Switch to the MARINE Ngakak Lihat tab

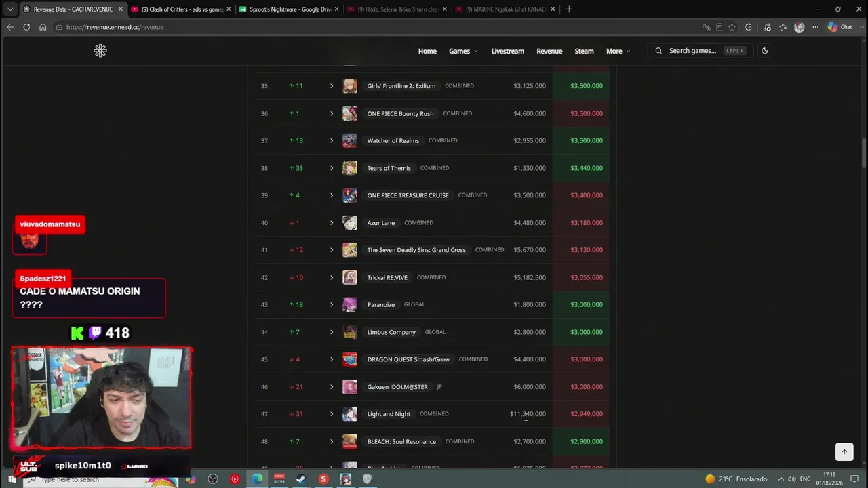pyautogui.click(x=506, y=9)
